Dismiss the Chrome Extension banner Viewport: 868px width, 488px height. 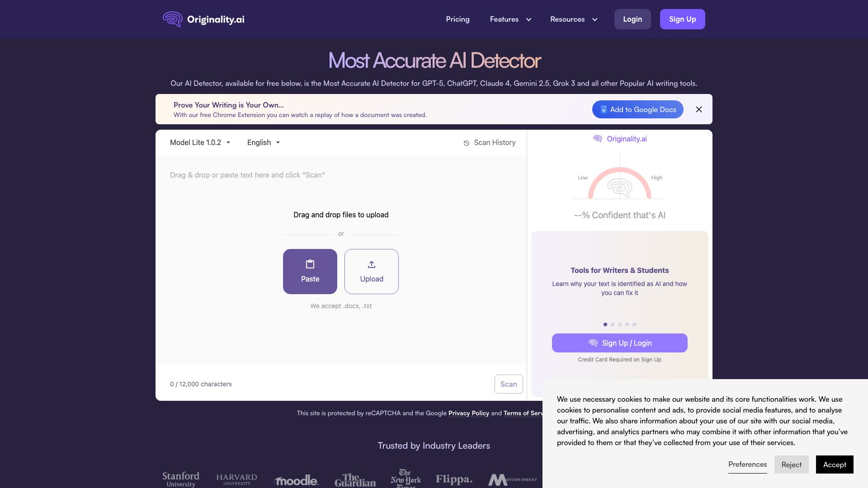tap(699, 109)
